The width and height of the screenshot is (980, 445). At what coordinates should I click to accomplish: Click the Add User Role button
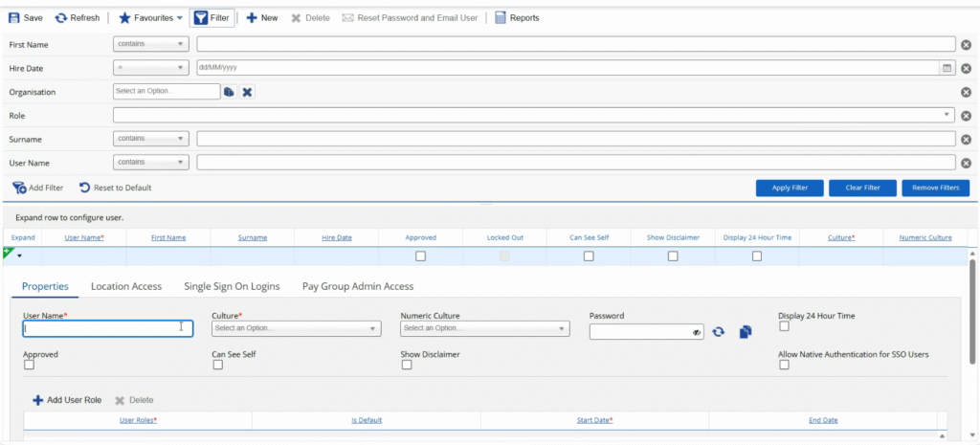[67, 400]
